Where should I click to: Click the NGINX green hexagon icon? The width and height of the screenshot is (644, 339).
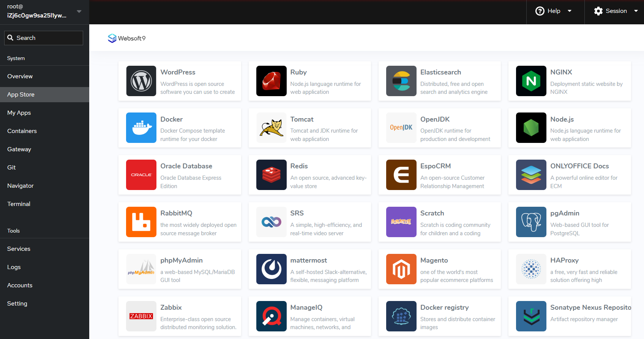coord(531,81)
